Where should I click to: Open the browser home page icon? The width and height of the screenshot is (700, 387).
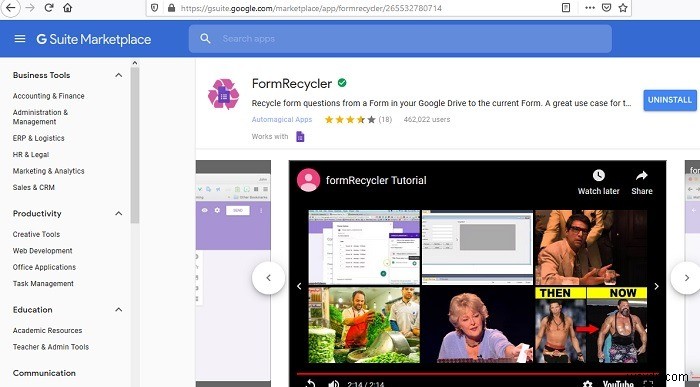(x=67, y=8)
